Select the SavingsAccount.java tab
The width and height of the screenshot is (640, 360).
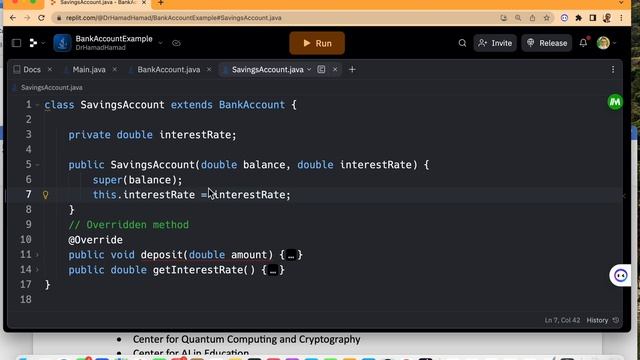click(x=267, y=69)
